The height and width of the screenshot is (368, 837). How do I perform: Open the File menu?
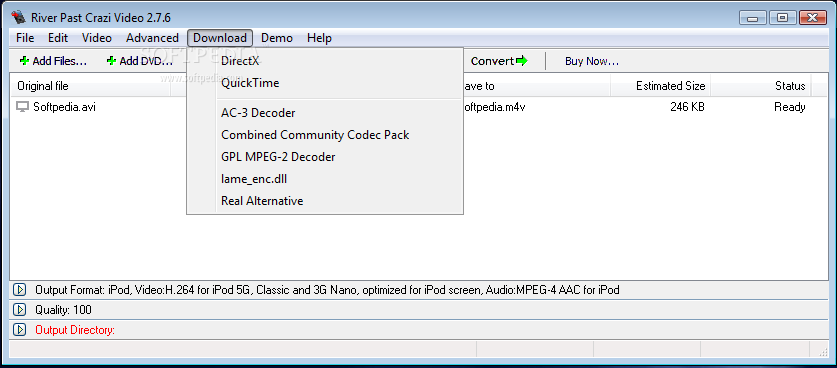(x=25, y=38)
